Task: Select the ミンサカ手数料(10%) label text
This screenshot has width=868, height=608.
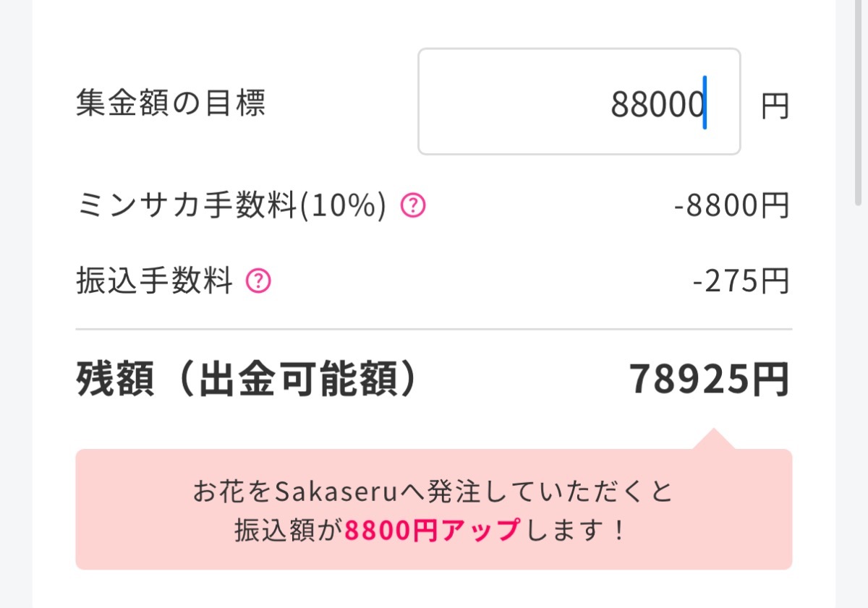Action: coord(231,207)
